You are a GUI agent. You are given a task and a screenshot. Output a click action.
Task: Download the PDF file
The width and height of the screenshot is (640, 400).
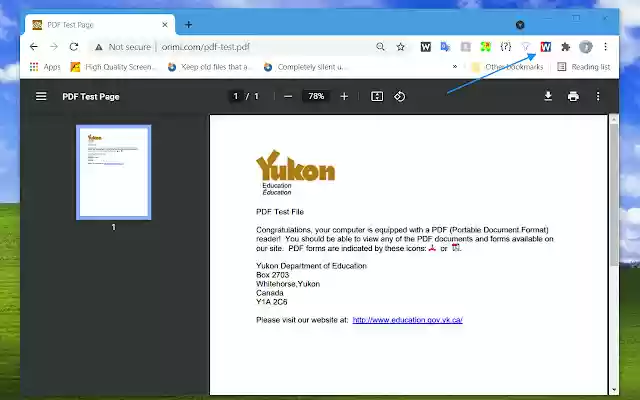tap(548, 96)
